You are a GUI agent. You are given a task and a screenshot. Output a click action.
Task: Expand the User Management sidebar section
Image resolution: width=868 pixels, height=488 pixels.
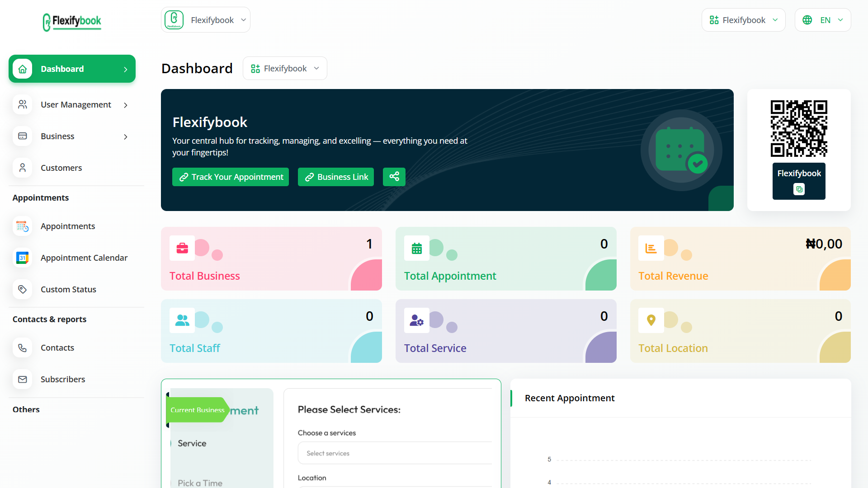72,104
